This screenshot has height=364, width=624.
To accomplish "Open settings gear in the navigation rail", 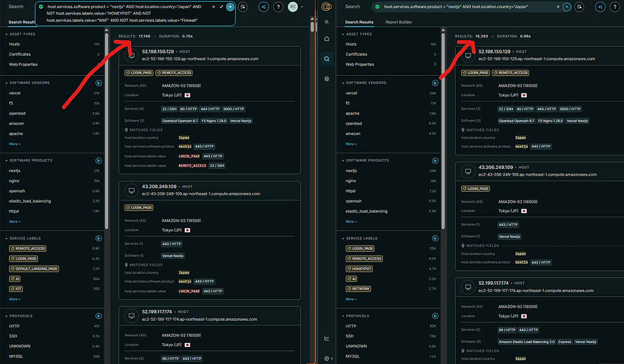I will [327, 358].
